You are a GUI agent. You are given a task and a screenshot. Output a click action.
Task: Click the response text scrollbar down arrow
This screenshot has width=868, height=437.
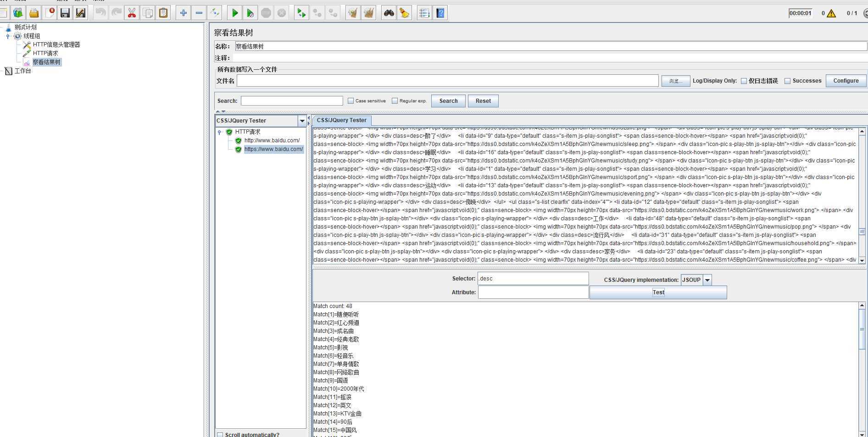(862, 260)
